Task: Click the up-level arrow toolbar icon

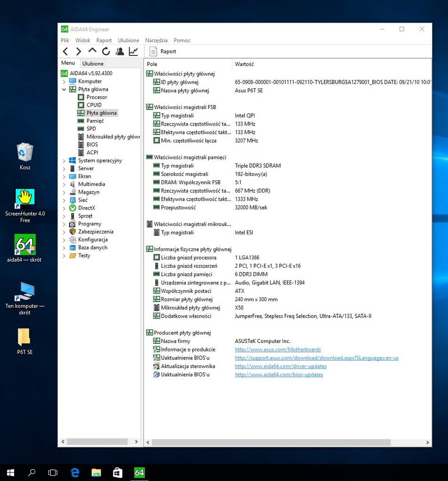Action: coord(92,51)
